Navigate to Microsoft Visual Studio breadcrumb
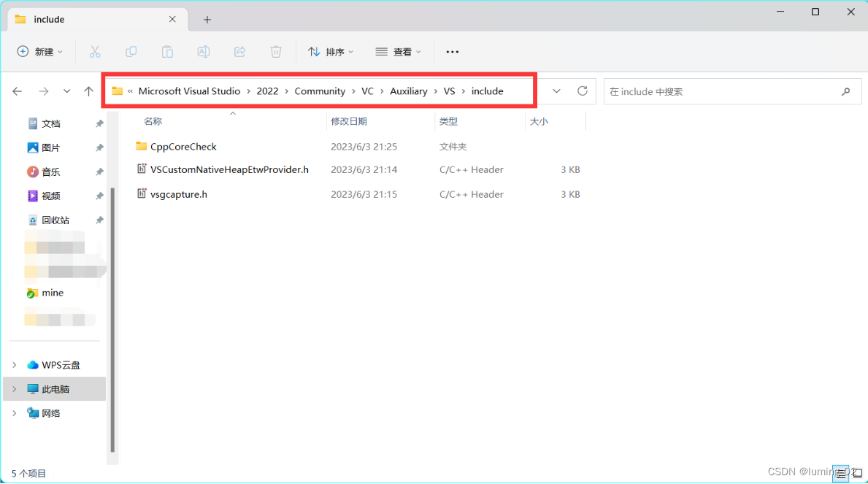868x484 pixels. point(189,91)
